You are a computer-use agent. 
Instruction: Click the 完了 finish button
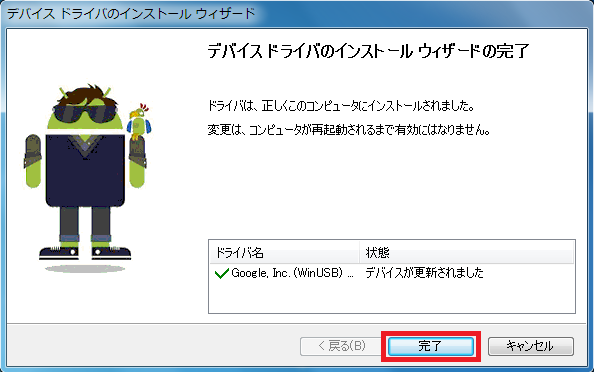431,346
